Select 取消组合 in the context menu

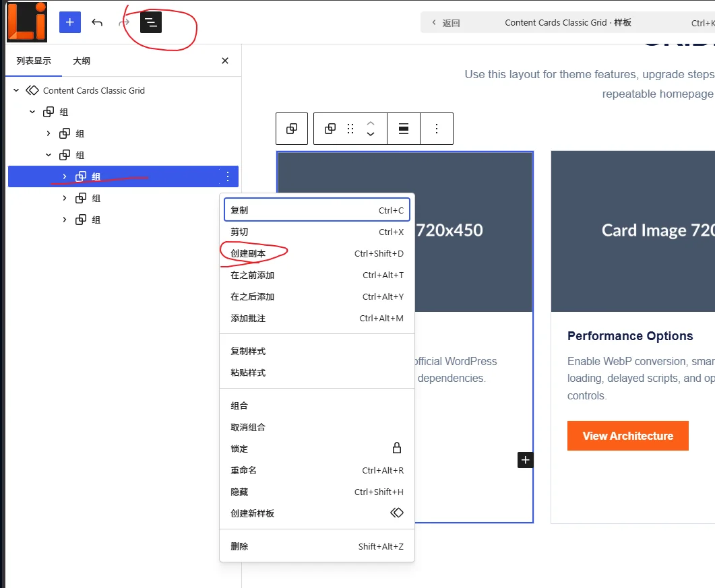click(317, 427)
